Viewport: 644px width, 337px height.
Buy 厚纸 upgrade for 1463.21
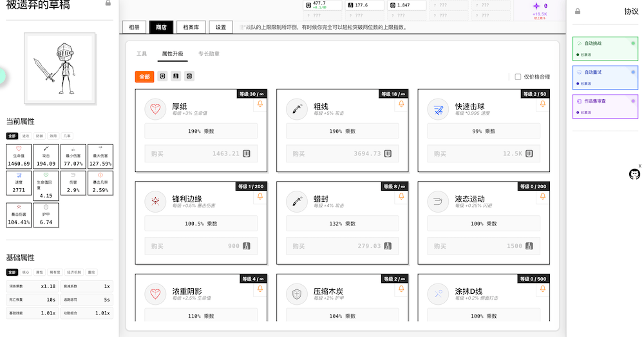tap(200, 154)
